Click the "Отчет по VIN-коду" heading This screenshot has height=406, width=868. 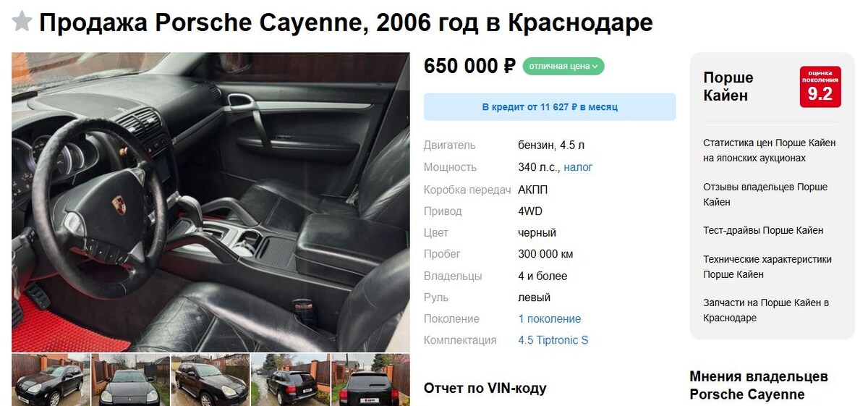tap(485, 389)
